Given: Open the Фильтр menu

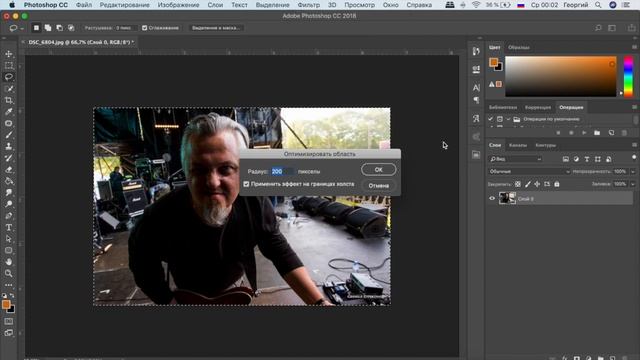Looking at the screenshot, I should pyautogui.click(x=309, y=5).
